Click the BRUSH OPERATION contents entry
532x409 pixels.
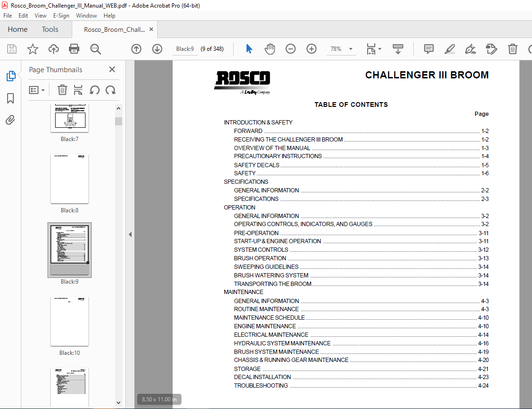tap(361, 258)
